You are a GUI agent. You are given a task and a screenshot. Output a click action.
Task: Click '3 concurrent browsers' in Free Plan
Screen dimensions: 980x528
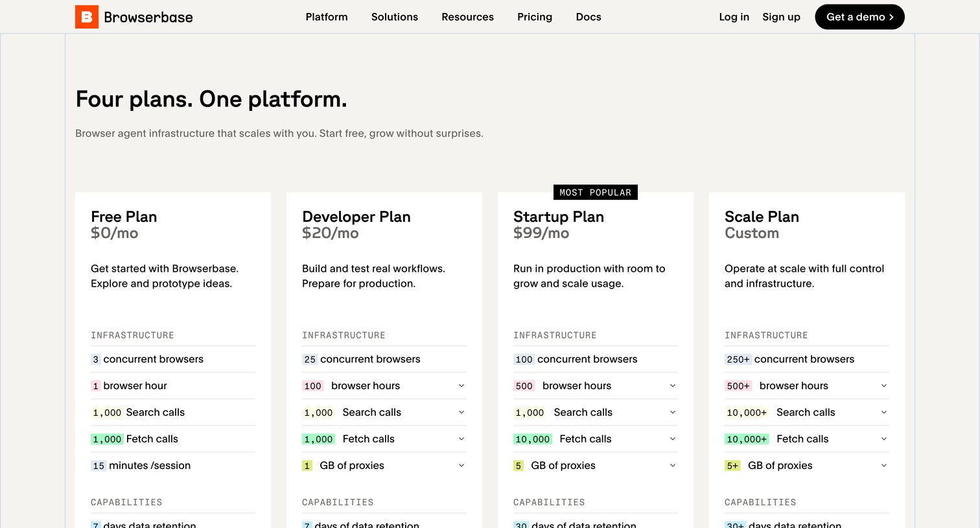point(147,359)
